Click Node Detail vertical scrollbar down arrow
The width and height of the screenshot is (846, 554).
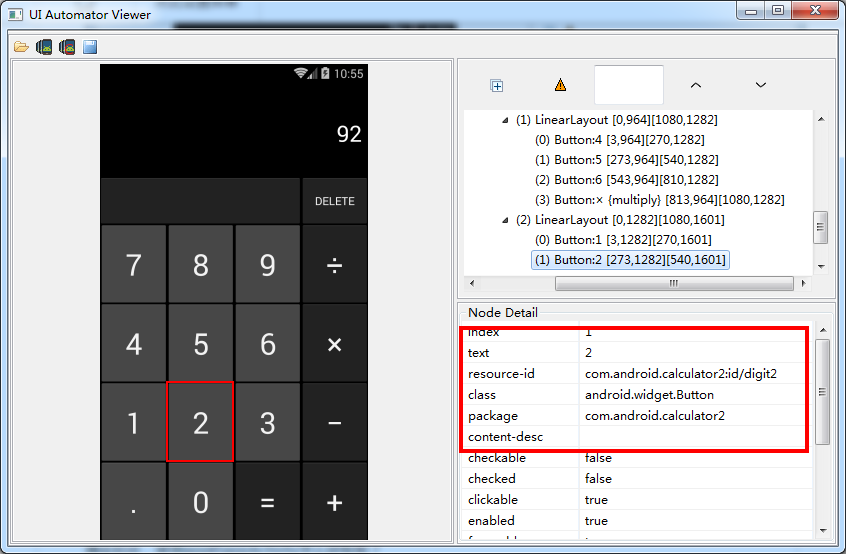click(823, 531)
